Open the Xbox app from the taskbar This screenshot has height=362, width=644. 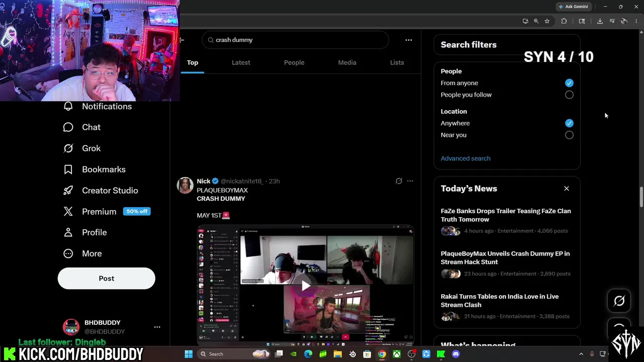397,354
